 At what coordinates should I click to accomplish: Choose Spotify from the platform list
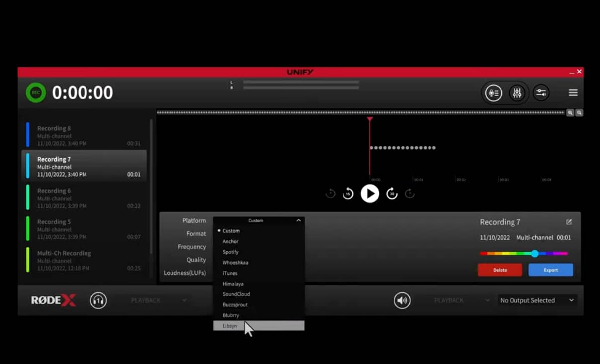258,252
